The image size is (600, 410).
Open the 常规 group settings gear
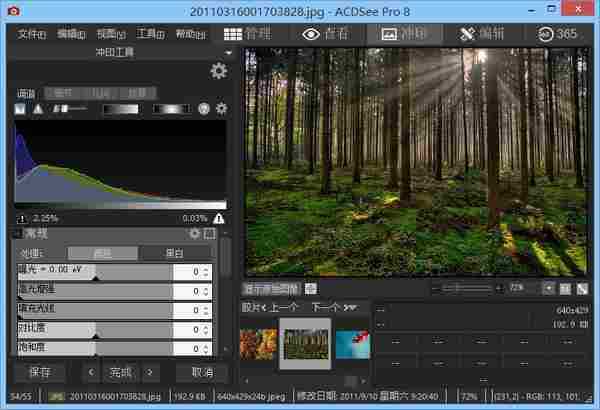[195, 234]
